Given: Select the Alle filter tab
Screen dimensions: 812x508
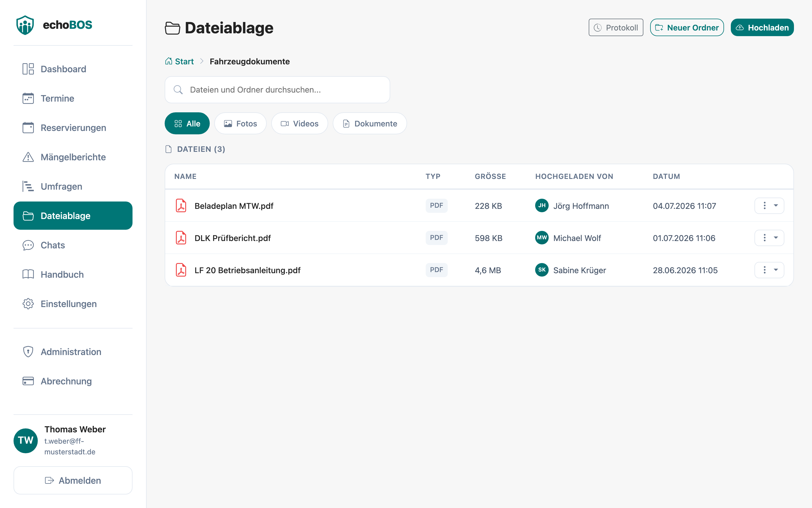Looking at the screenshot, I should pos(187,123).
